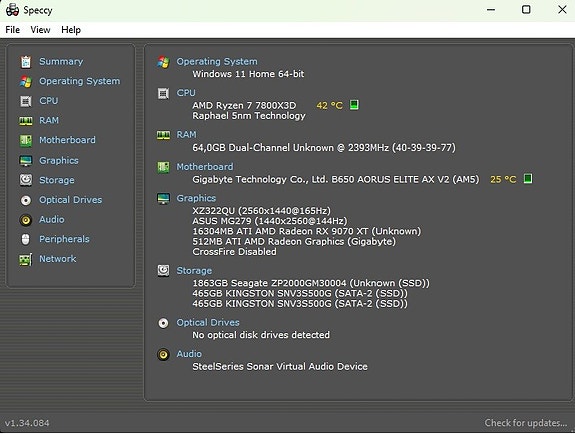Click the 42 °C CPU temperature reading
The height and width of the screenshot is (434, 575).
tap(329, 106)
